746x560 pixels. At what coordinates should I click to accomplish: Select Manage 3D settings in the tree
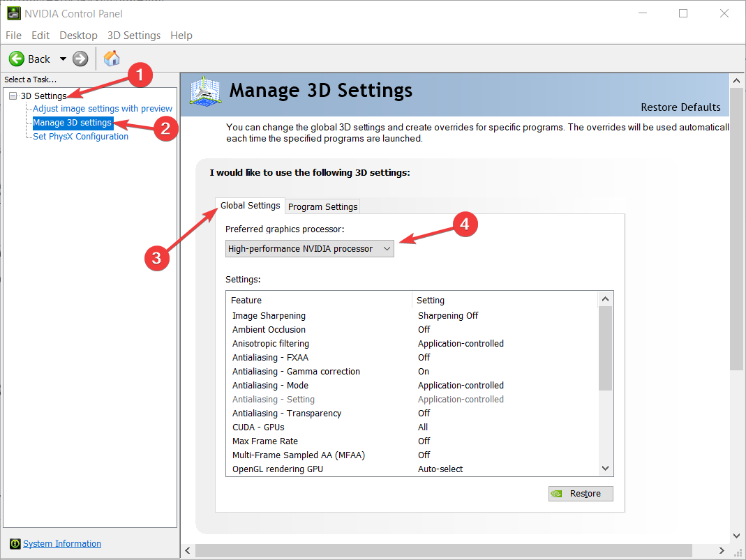[73, 123]
